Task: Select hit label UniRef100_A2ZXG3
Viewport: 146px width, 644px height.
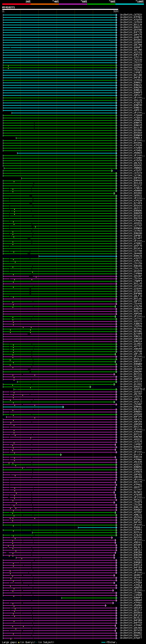Action: pos(131,53)
